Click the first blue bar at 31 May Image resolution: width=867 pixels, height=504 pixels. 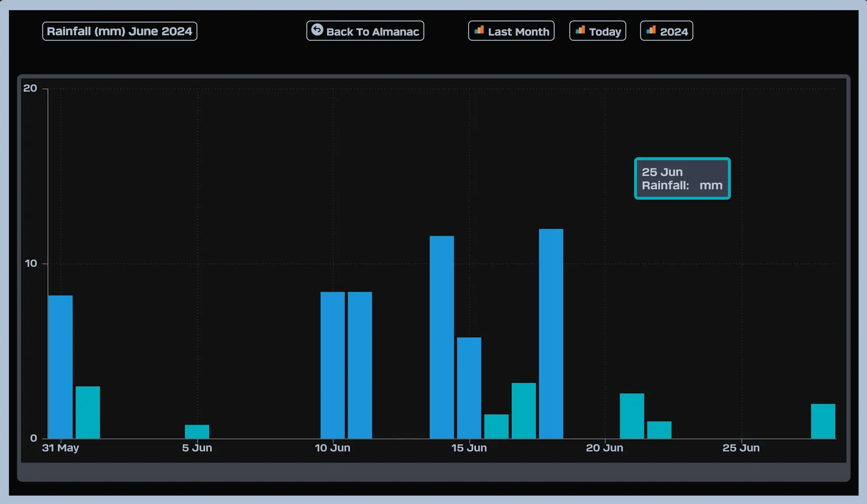61,367
